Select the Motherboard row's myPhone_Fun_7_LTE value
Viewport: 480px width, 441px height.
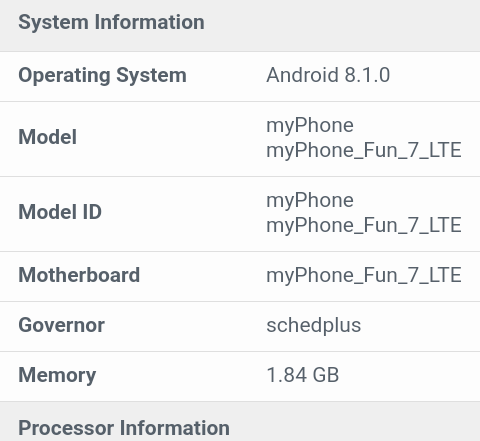click(364, 275)
